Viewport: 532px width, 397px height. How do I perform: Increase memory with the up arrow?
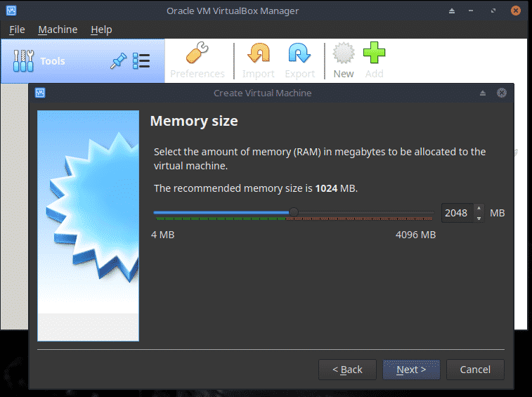[x=479, y=208]
